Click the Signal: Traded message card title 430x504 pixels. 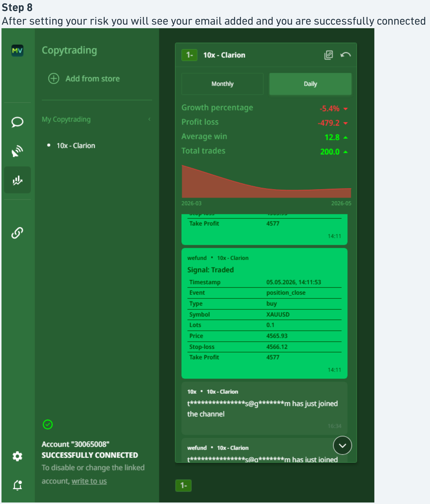pos(210,270)
